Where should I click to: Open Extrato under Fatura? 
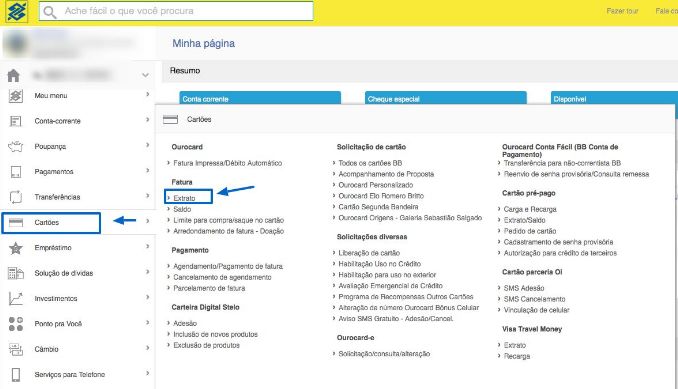pos(184,198)
